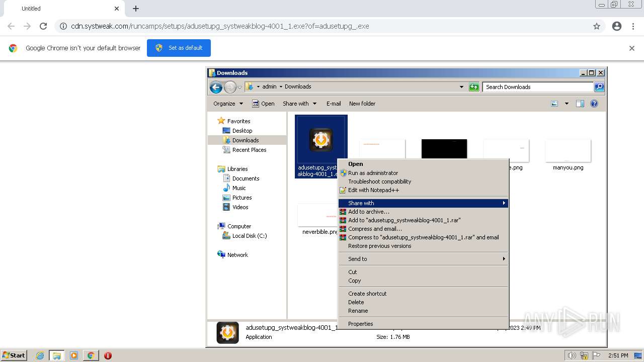Toggle the preview pane
This screenshot has width=644, height=362.
(580, 104)
